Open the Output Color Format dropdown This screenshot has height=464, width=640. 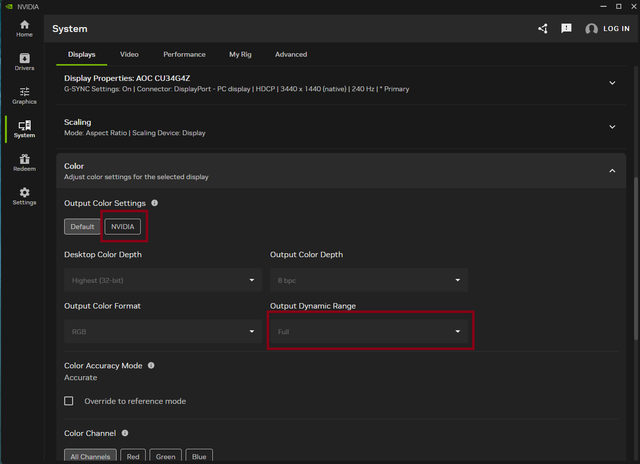[163, 331]
